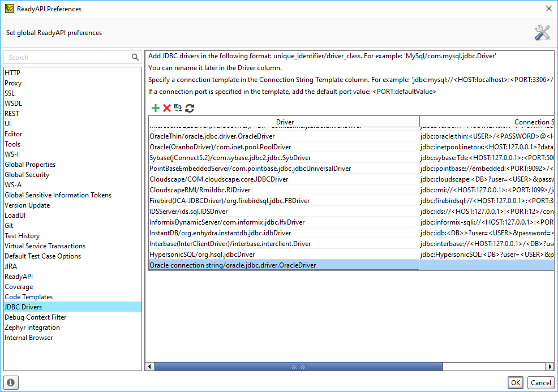Dismiss the dialog with the Cancel button
The height and width of the screenshot is (392, 558).
coord(541,383)
